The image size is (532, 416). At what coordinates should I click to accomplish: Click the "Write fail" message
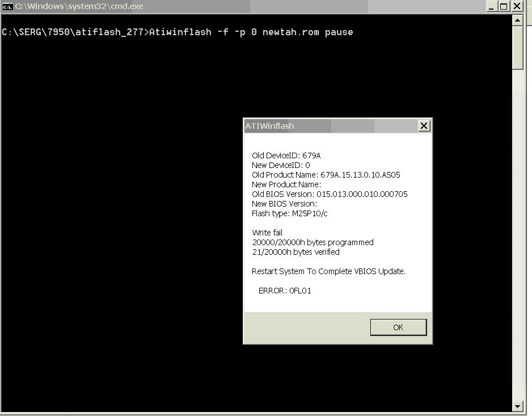click(x=267, y=233)
